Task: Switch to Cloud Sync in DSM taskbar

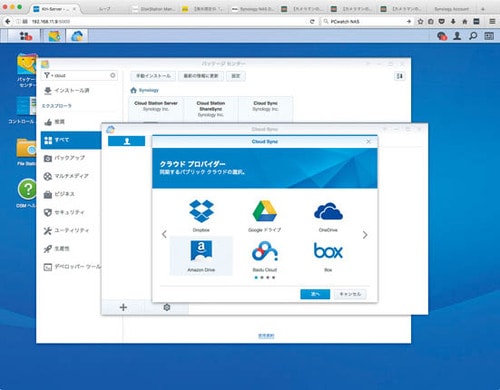Action: pyautogui.click(x=77, y=36)
